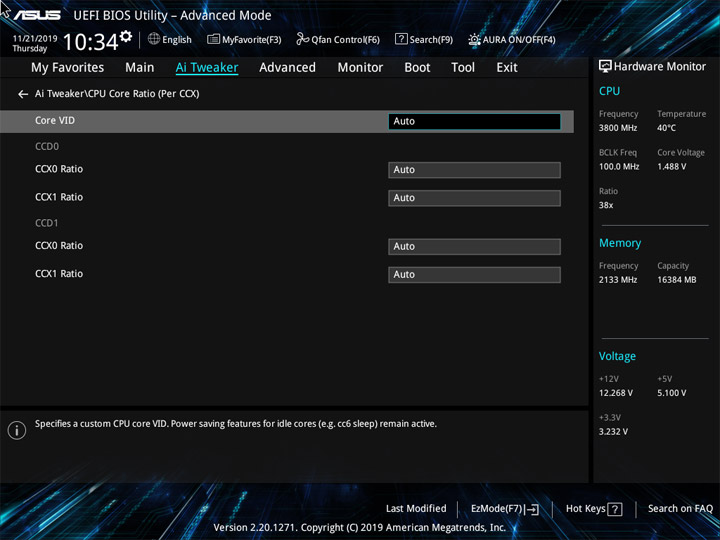Click the Qfan Control fan icon

tap(303, 39)
